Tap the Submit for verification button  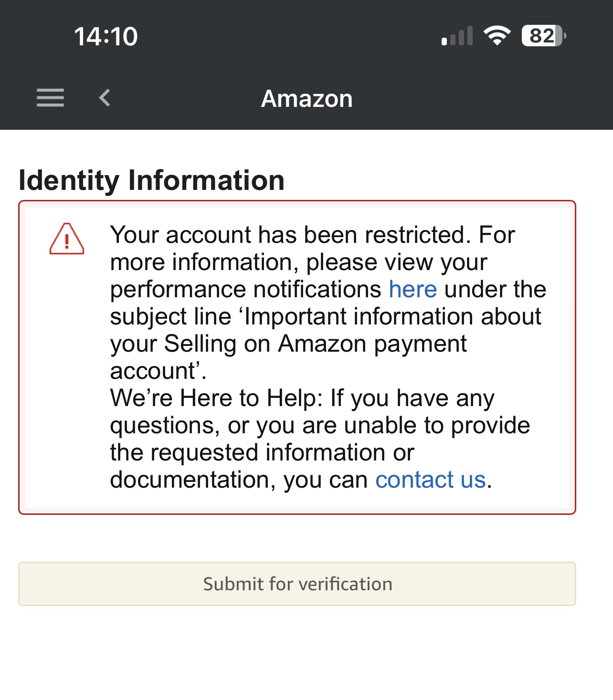(x=297, y=584)
